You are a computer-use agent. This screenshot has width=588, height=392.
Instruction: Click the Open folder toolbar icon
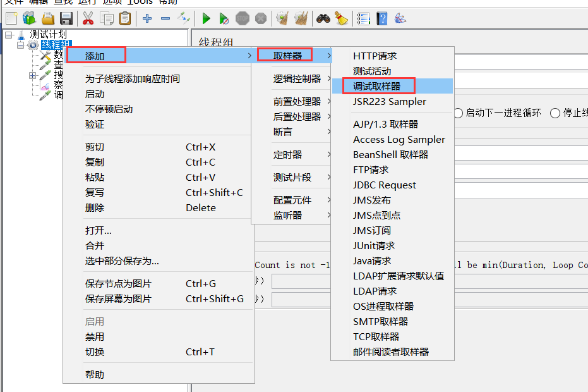[48, 18]
